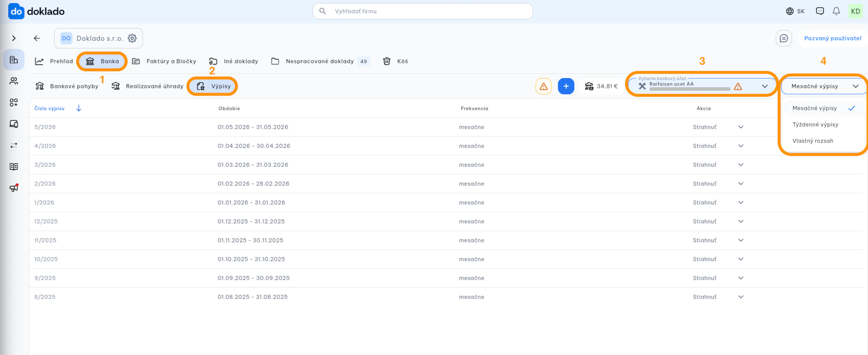Screen dimensions: 868x355
Task: Click the blue plus add button
Action: (x=566, y=86)
